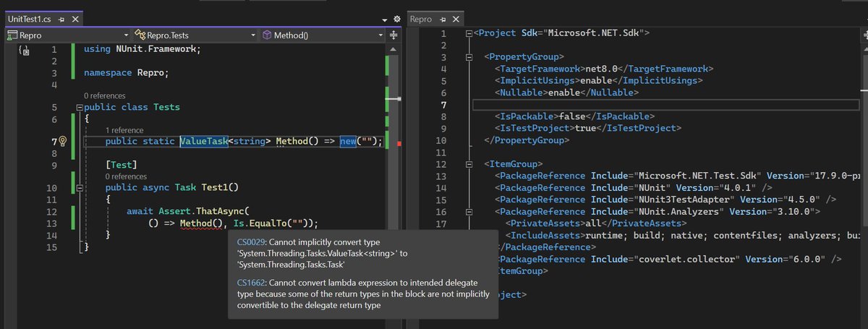Collapse the NUnit.Analyzers PackageReference node
The height and width of the screenshot is (329, 868).
(x=469, y=212)
